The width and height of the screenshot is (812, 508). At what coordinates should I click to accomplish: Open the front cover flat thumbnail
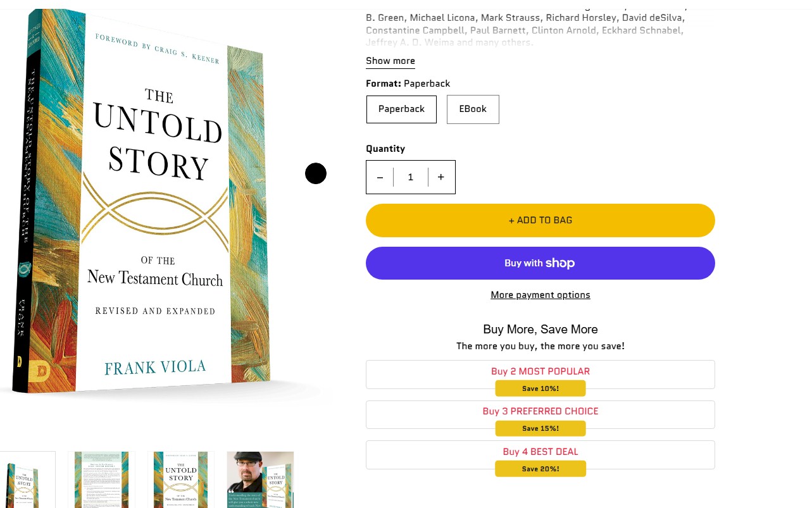tap(181, 480)
